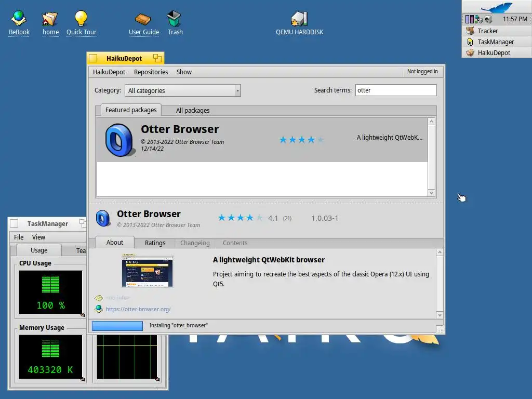Screen dimensions: 532x399
Task: Open the Ratings tab
Action: pos(155,243)
